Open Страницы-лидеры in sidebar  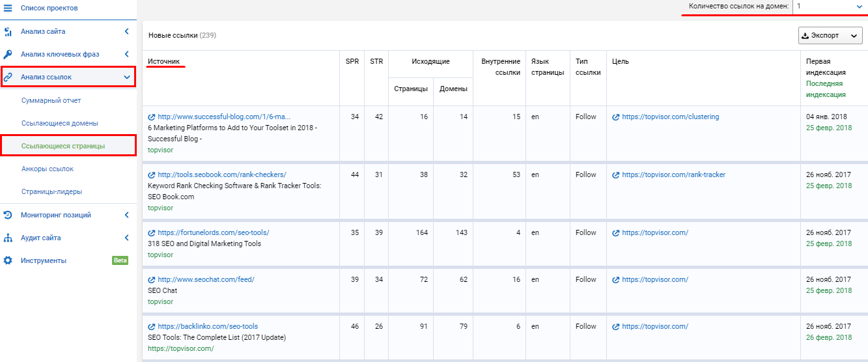51,191
